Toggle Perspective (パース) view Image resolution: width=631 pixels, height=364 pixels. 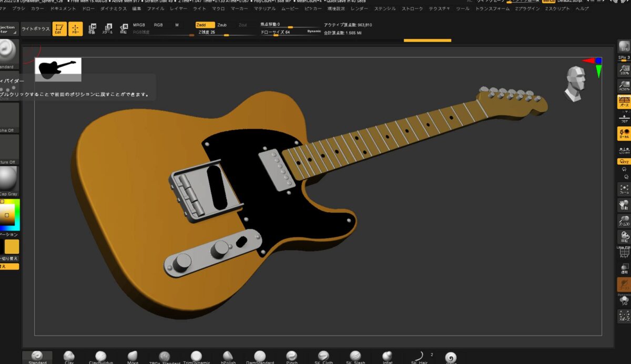coord(624,102)
